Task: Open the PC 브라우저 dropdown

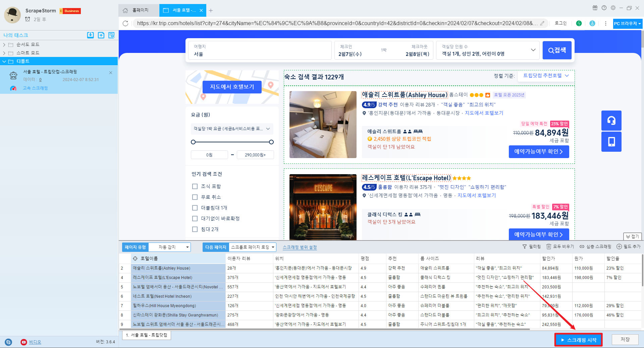Action: point(627,23)
